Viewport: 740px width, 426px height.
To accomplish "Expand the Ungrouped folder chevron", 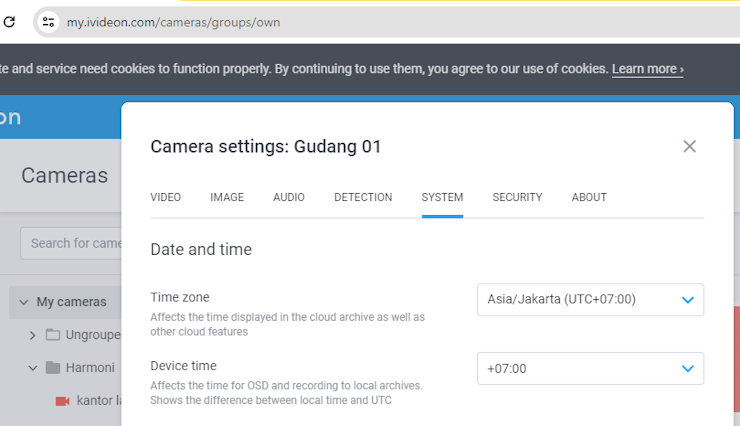I will click(33, 335).
